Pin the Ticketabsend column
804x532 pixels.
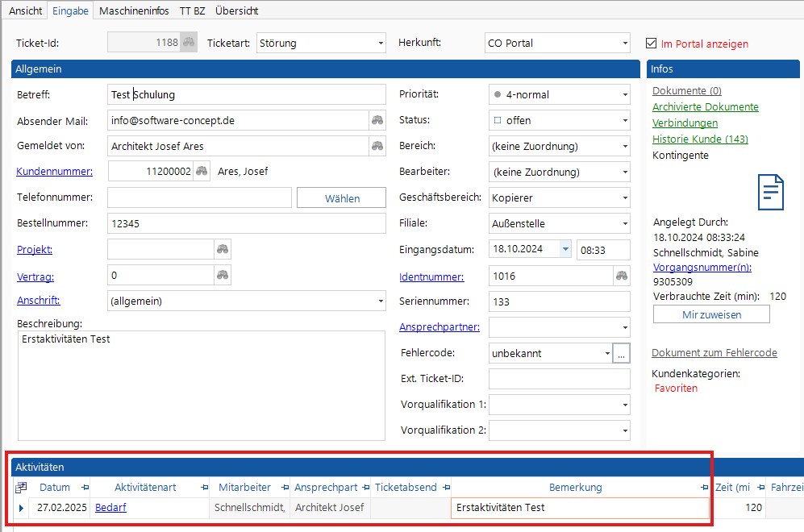pos(447,488)
